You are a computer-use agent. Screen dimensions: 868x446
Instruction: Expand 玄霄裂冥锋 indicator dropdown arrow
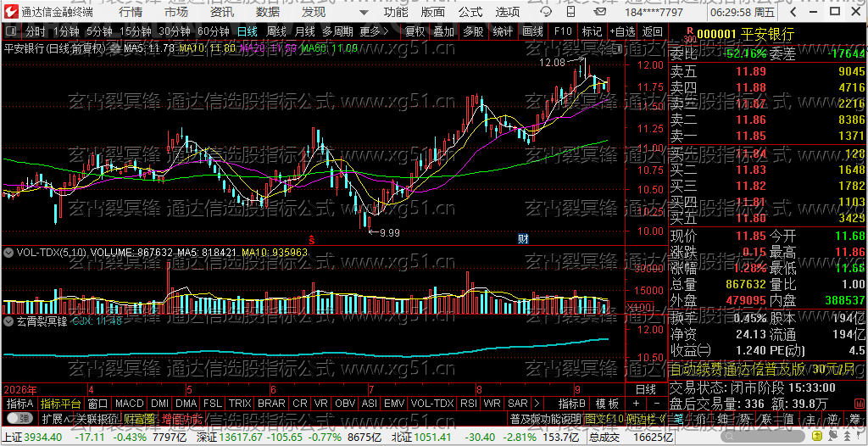8,321
